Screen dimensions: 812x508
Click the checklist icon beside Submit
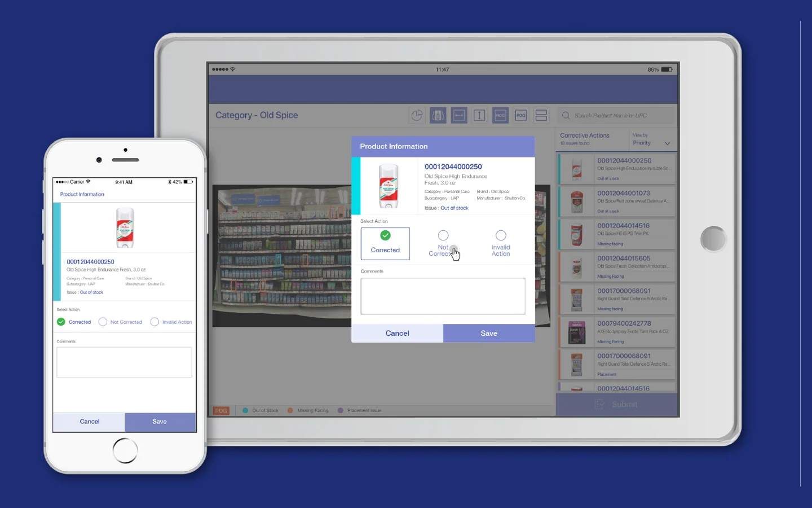click(600, 404)
